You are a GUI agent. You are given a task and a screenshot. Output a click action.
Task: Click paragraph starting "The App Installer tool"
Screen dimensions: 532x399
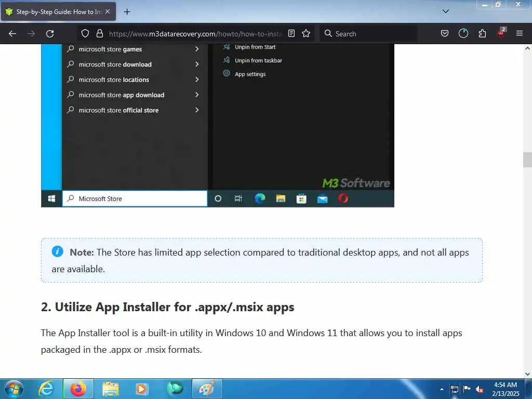[x=251, y=341]
